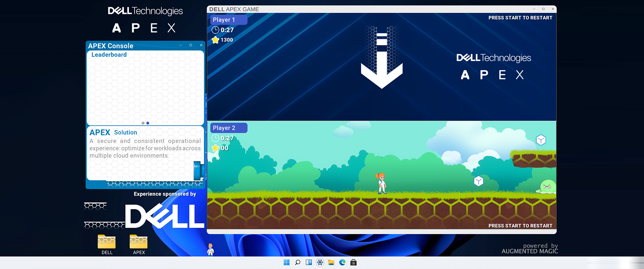This screenshot has height=269, width=644.
Task: Click the Player 1 time 0:27
Action: point(227,30)
